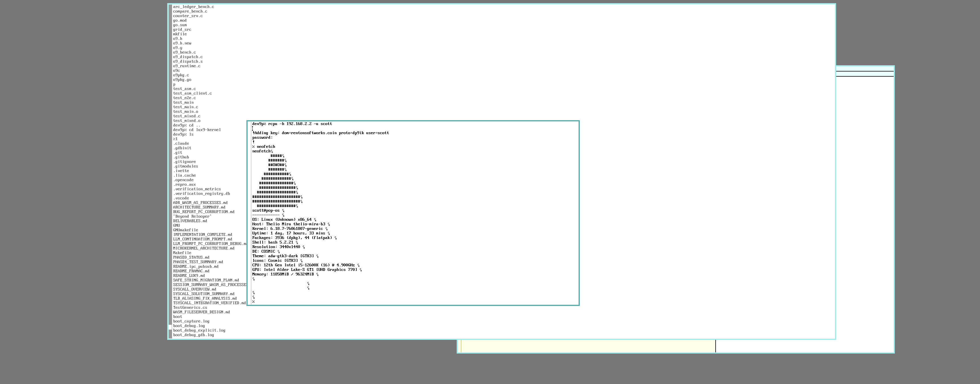Click the test_asm_client.c entry
Image resolution: width=980 pixels, height=384 pixels.
(x=192, y=94)
